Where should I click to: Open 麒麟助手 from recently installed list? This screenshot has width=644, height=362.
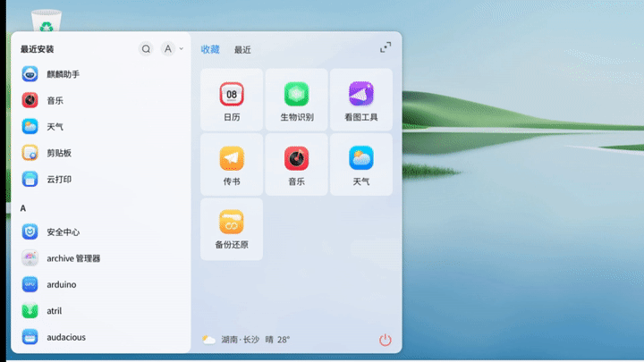click(63, 74)
